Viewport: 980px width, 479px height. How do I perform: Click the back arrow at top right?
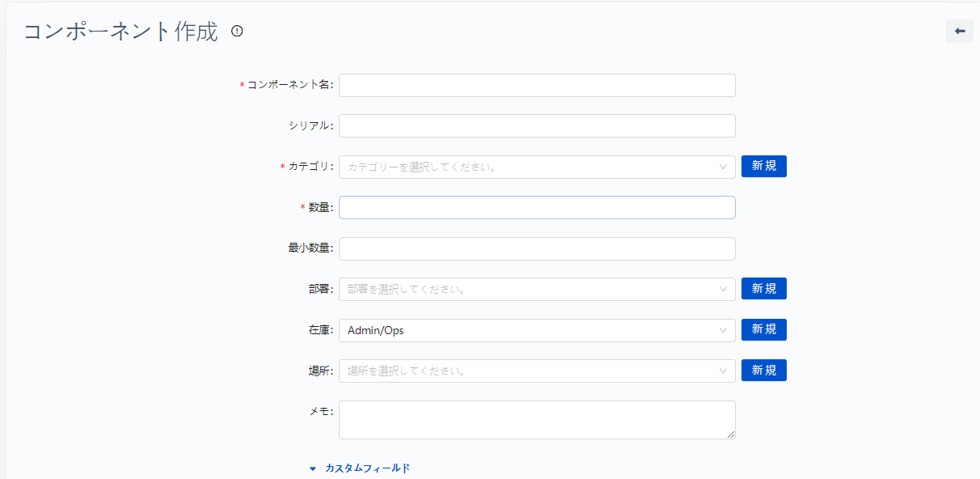(x=959, y=31)
